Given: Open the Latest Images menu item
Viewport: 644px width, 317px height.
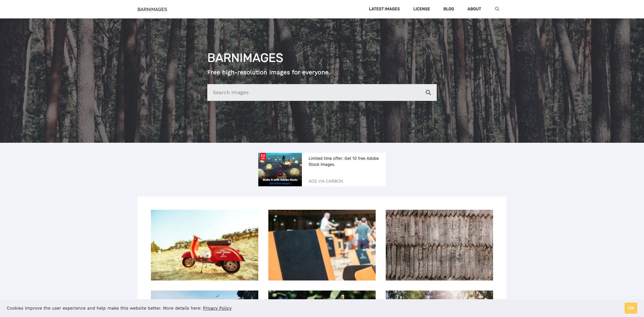Looking at the screenshot, I should (x=384, y=9).
